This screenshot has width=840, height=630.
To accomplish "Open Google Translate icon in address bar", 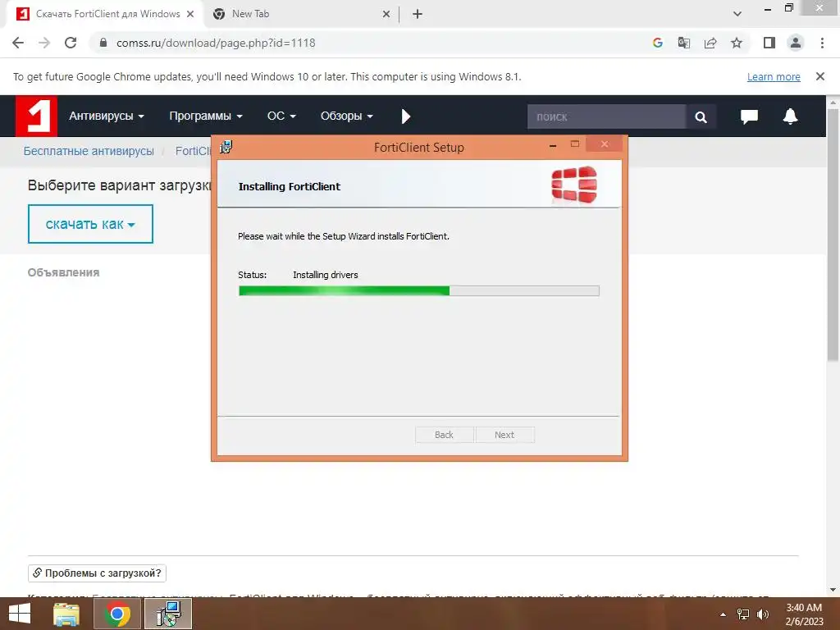I will click(x=684, y=43).
